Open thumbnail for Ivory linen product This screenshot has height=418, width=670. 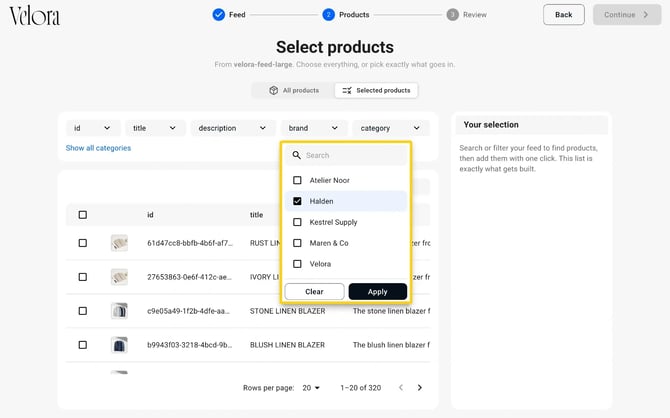pyautogui.click(x=119, y=277)
